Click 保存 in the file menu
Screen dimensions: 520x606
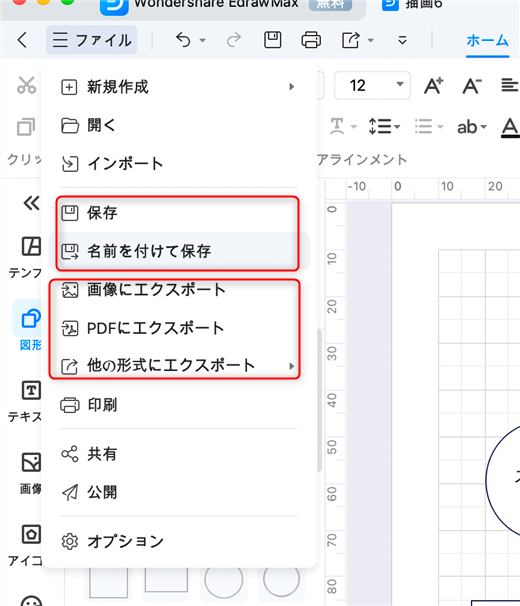coord(178,213)
